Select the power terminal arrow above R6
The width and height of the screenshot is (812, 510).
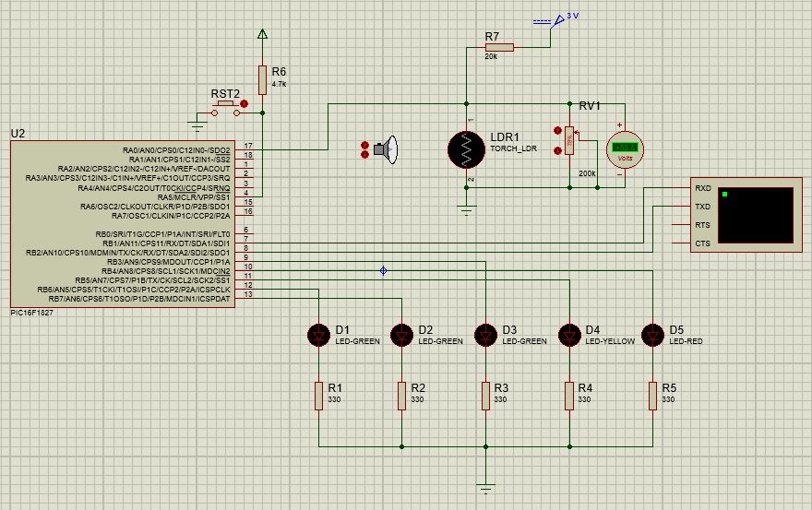[x=263, y=35]
